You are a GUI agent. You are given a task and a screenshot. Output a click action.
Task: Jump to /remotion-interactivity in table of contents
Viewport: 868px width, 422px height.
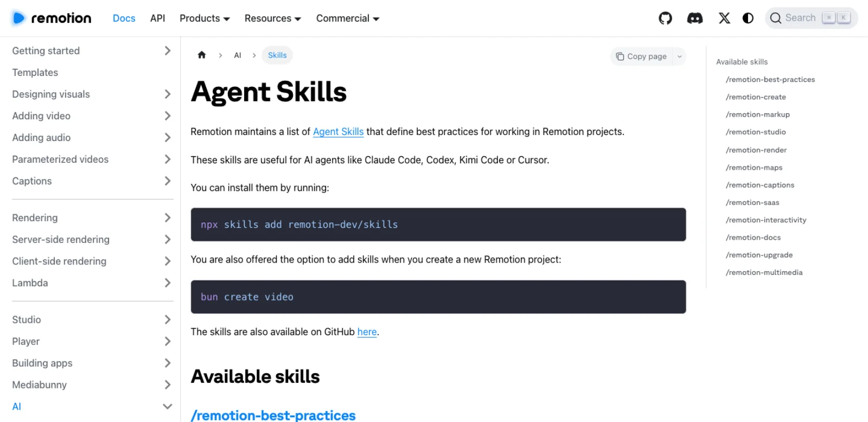[x=766, y=220]
